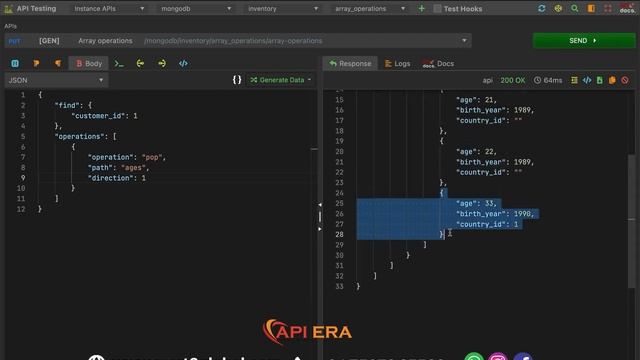Click the red fullscreen expand icon
The width and height of the screenshot is (640, 360).
(608, 9)
